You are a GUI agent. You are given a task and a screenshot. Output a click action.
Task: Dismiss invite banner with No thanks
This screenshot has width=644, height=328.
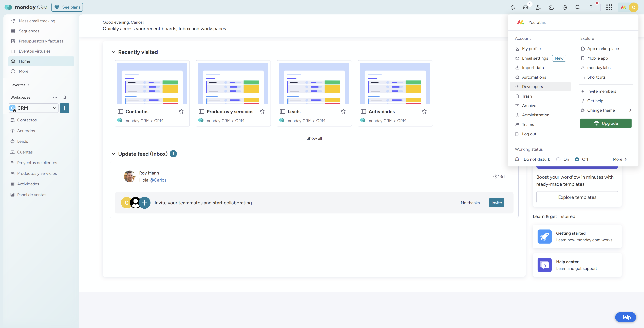[x=470, y=203]
